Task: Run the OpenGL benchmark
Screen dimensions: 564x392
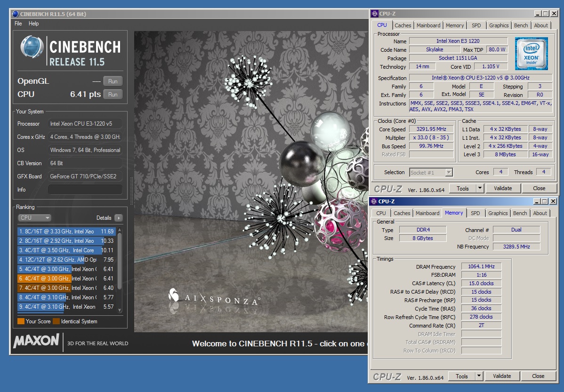Action: [113, 81]
